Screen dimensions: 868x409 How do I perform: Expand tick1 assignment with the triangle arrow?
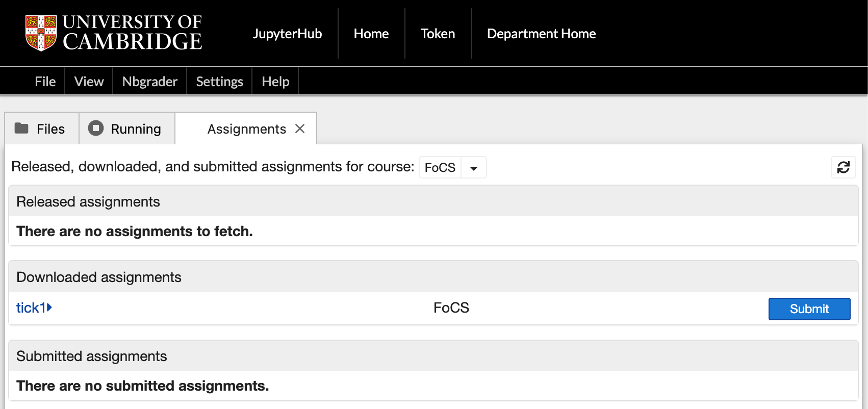[49, 308]
